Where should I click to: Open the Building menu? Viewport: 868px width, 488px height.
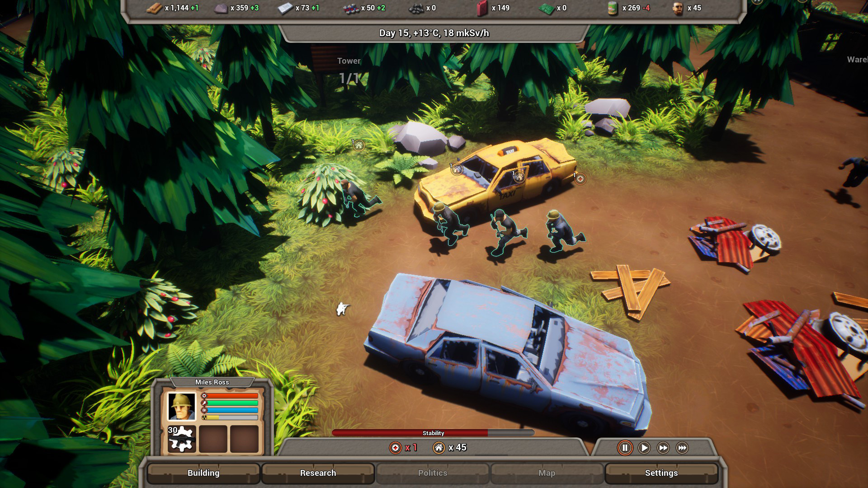(203, 473)
